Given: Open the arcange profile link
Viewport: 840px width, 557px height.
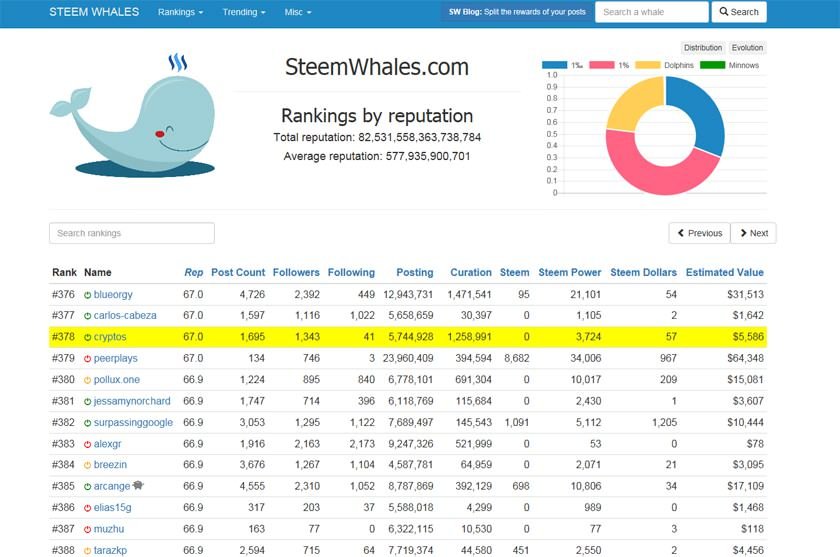Looking at the screenshot, I should [112, 486].
